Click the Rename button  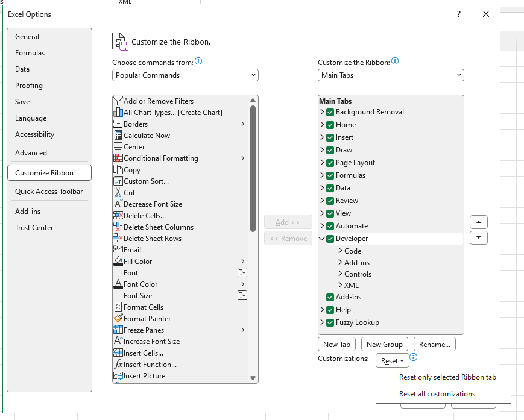434,345
